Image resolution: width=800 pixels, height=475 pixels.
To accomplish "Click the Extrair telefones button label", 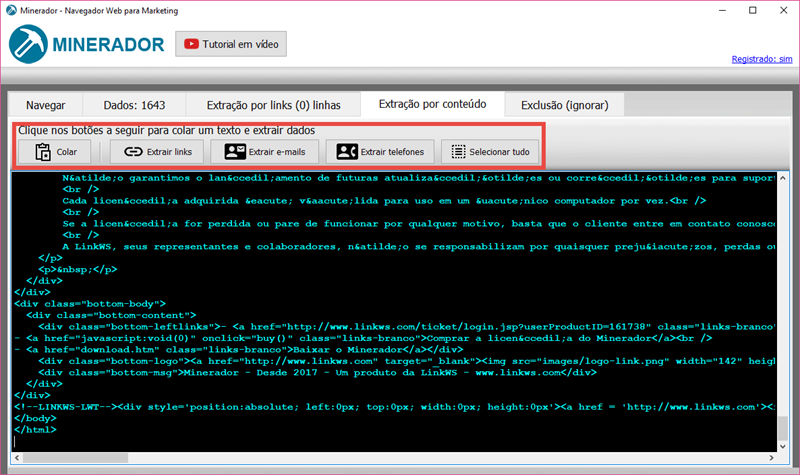I will click(x=392, y=152).
